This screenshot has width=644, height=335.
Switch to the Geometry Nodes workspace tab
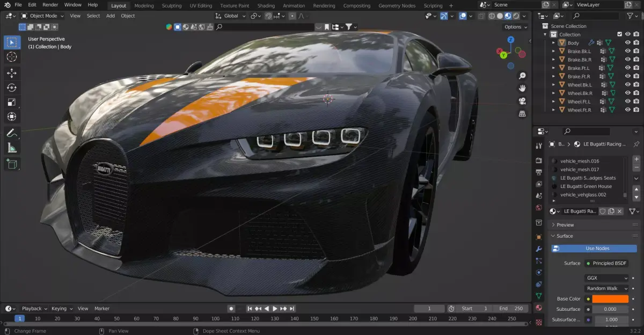tap(397, 5)
